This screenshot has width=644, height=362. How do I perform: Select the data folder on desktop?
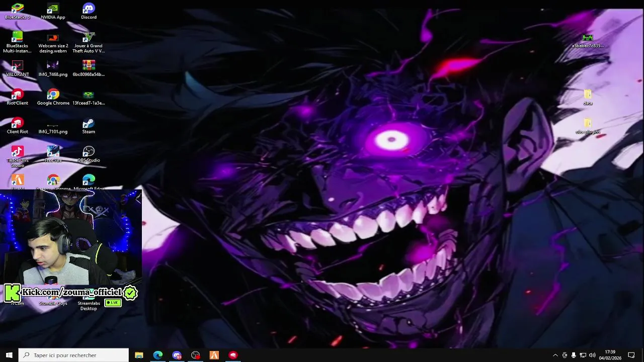pyautogui.click(x=588, y=97)
